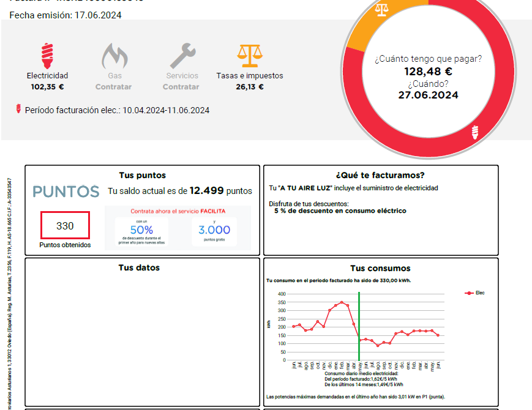Click the white scales icon on donut chart

tap(381, 9)
